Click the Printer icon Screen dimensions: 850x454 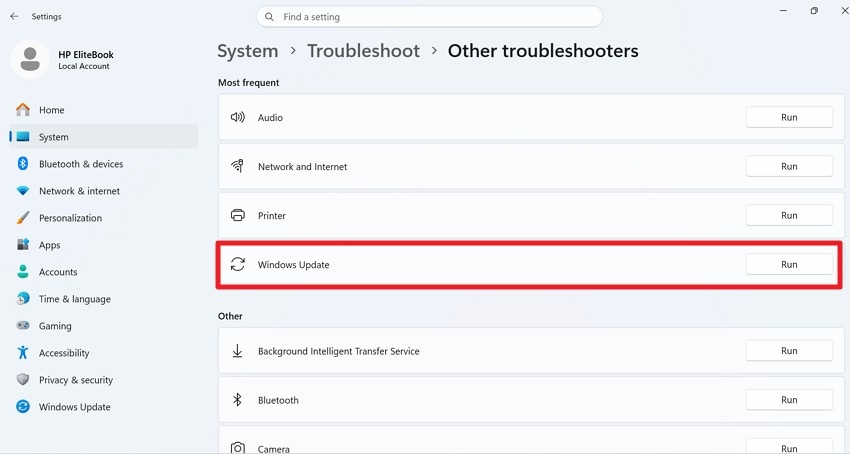pos(237,215)
